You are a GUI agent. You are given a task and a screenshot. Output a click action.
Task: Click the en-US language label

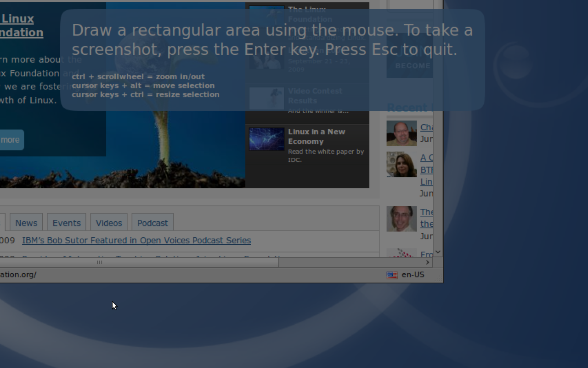413,275
